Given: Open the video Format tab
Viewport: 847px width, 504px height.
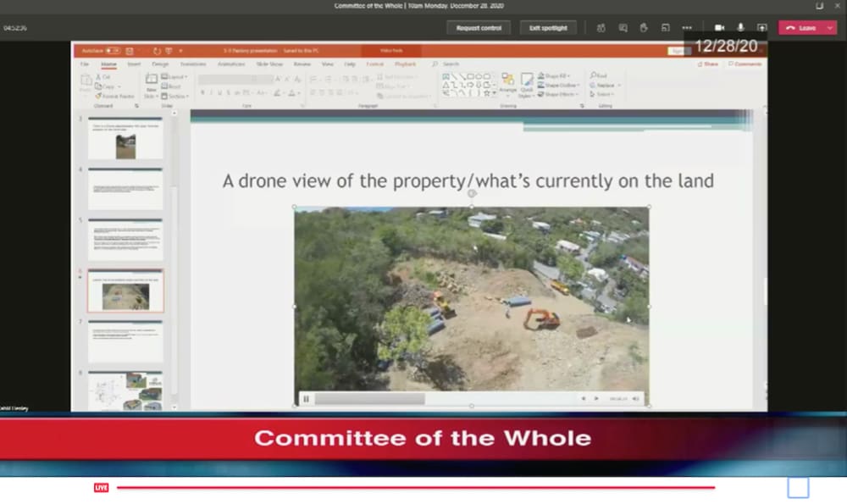Looking at the screenshot, I should tap(375, 64).
